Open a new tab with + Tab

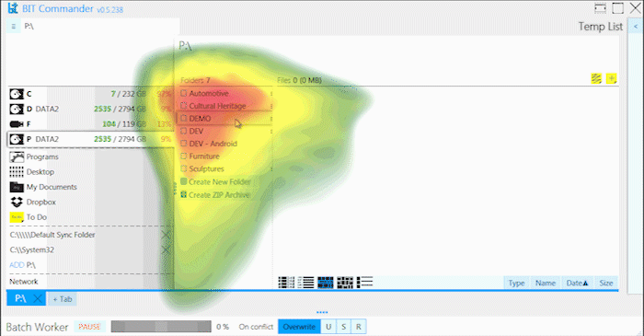[63, 299]
